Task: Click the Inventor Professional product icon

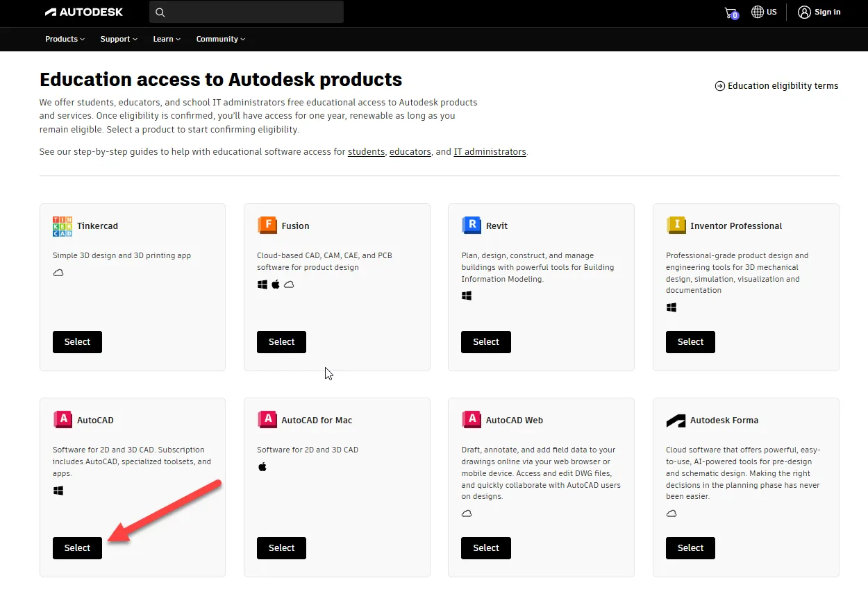Action: [x=676, y=226]
